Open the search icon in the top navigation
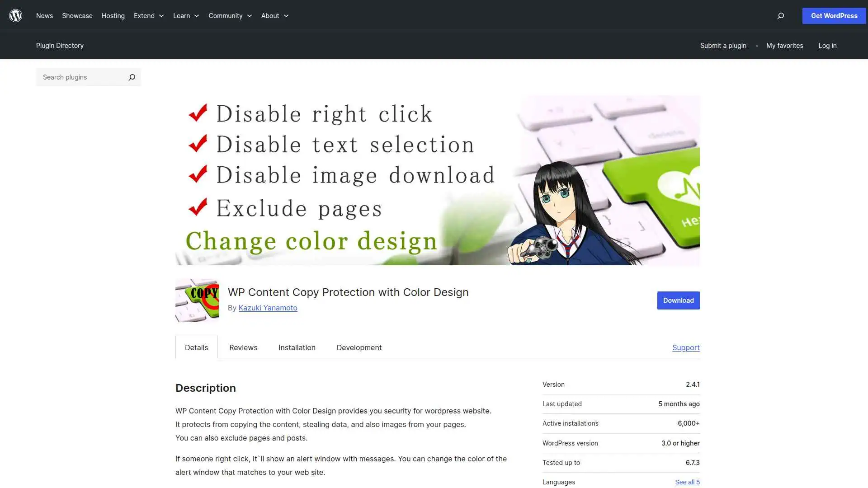 (780, 16)
